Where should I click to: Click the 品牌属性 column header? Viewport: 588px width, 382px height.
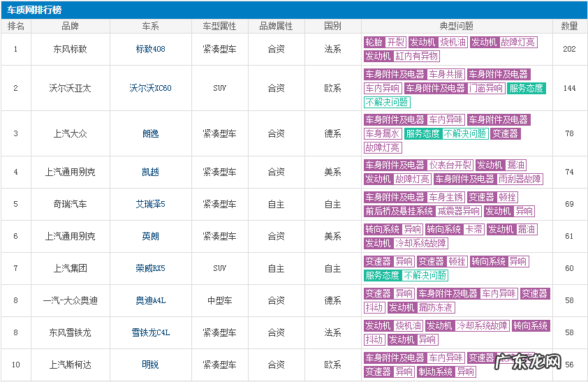(276, 27)
